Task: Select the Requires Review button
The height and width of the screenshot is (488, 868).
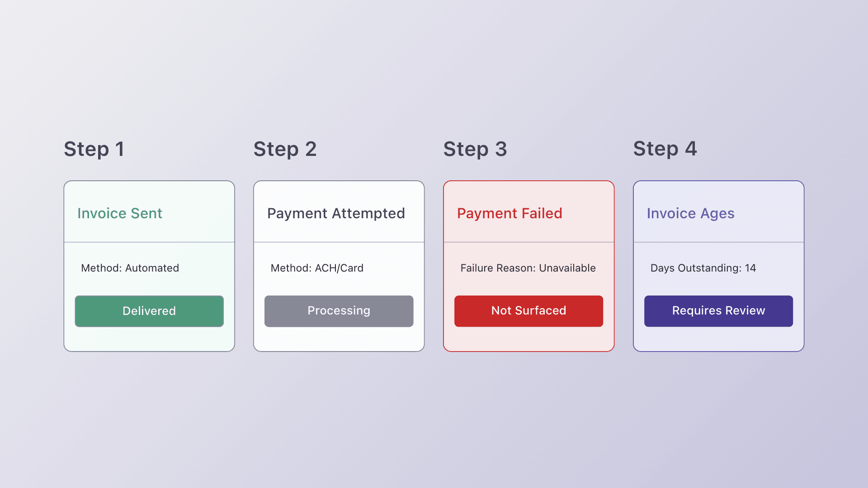Action: [x=718, y=311]
